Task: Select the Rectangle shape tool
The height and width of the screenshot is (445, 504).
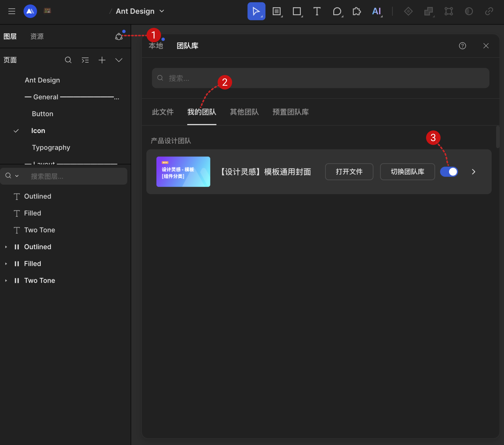Action: [297, 11]
